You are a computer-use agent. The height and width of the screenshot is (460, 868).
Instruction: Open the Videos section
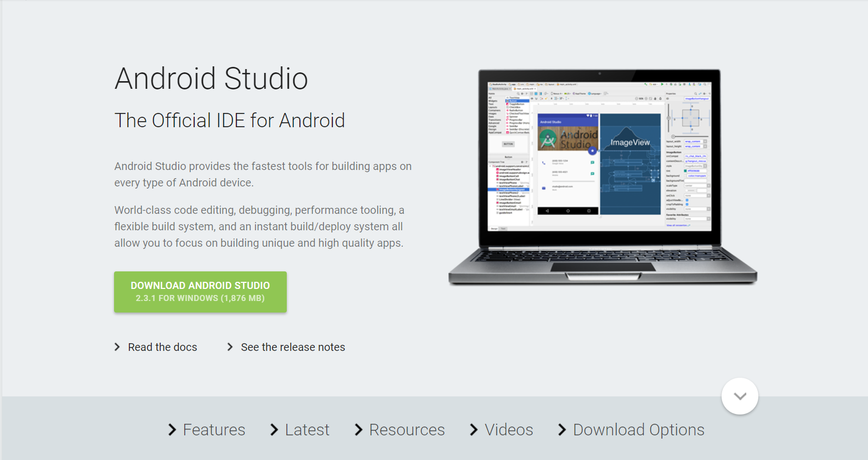pyautogui.click(x=508, y=430)
